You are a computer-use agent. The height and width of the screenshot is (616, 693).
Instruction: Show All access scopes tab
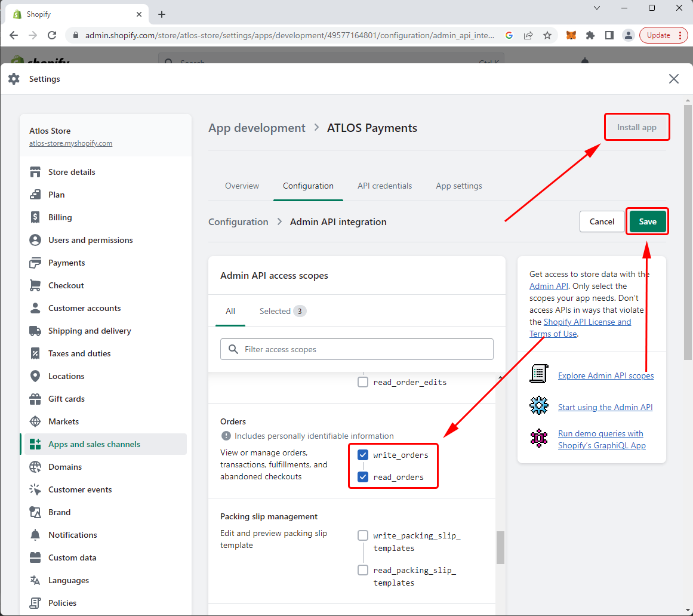pyautogui.click(x=230, y=311)
